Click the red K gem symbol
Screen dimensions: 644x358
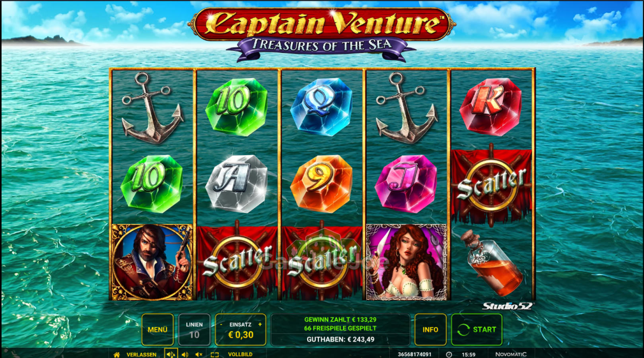490,107
